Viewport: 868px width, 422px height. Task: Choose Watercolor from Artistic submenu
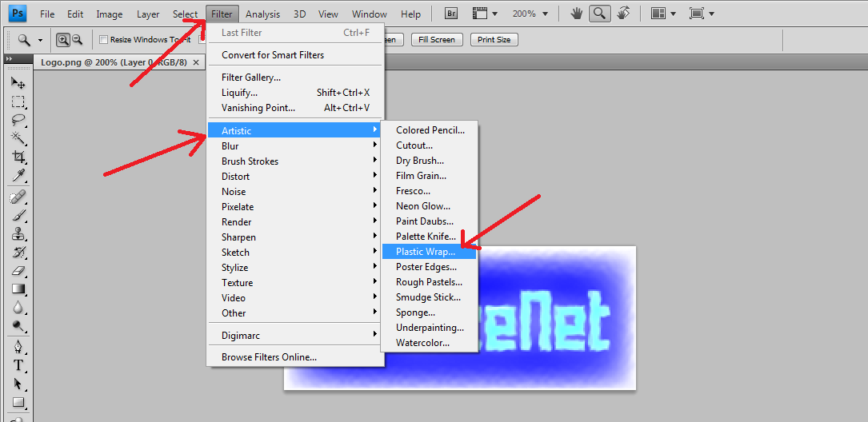pos(429,343)
